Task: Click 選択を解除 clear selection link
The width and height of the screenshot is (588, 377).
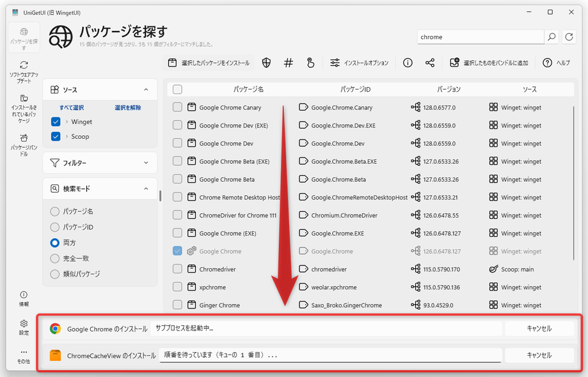Action: point(128,108)
